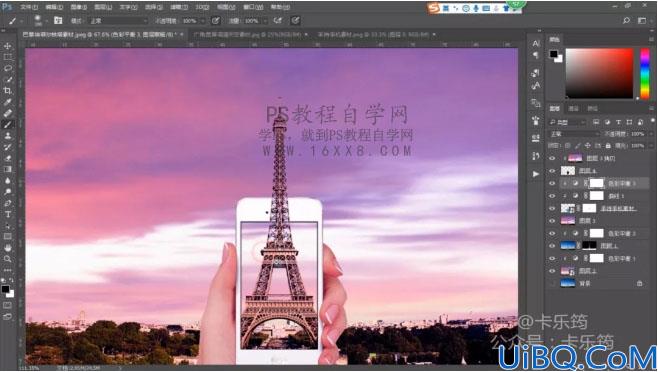
Task: Switch to the 路径 tab
Action: [592, 108]
